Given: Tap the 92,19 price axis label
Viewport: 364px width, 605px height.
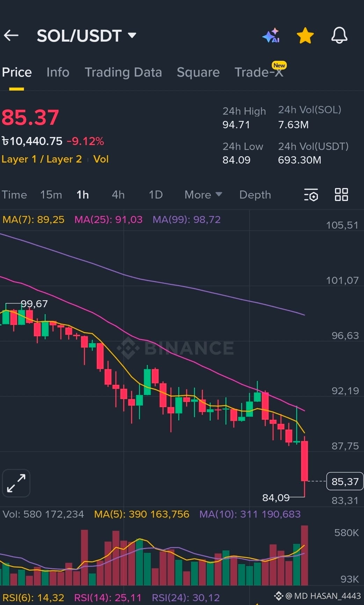Looking at the screenshot, I should tap(345, 391).
